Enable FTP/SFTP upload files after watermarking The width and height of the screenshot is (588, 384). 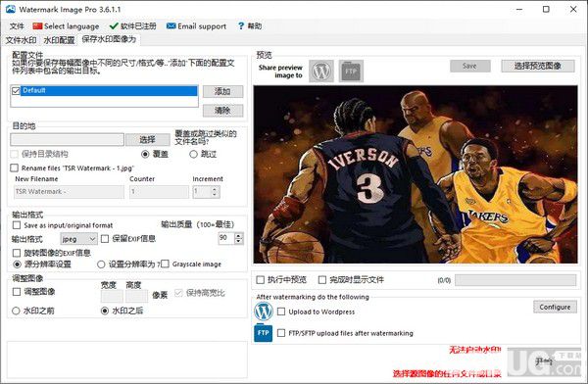[x=281, y=333]
